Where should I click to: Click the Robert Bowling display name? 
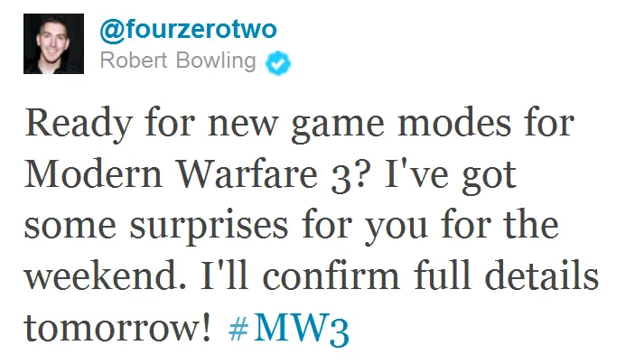click(178, 61)
